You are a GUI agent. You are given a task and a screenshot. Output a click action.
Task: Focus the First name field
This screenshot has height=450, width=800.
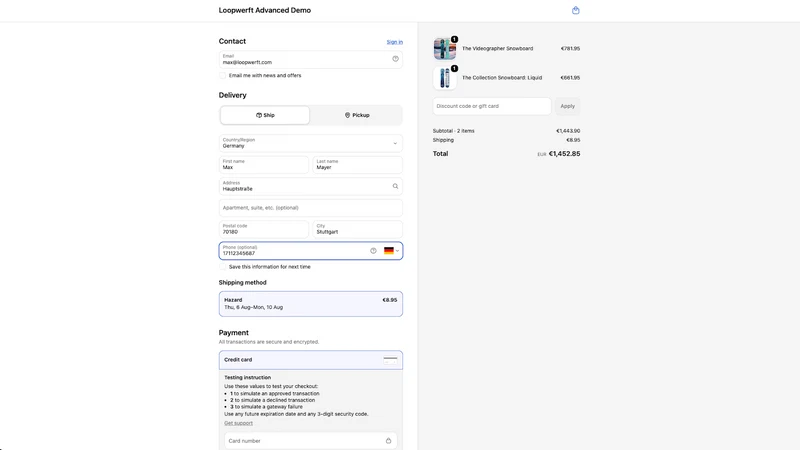click(264, 165)
